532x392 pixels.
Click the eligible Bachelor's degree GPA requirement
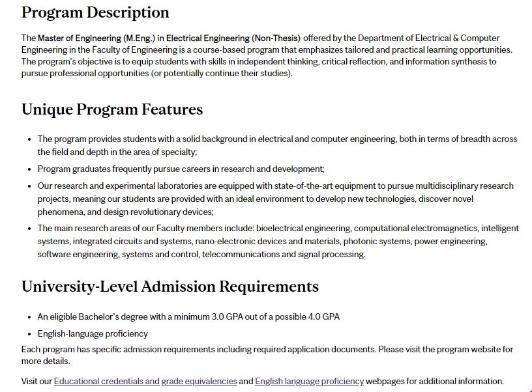coord(188,317)
